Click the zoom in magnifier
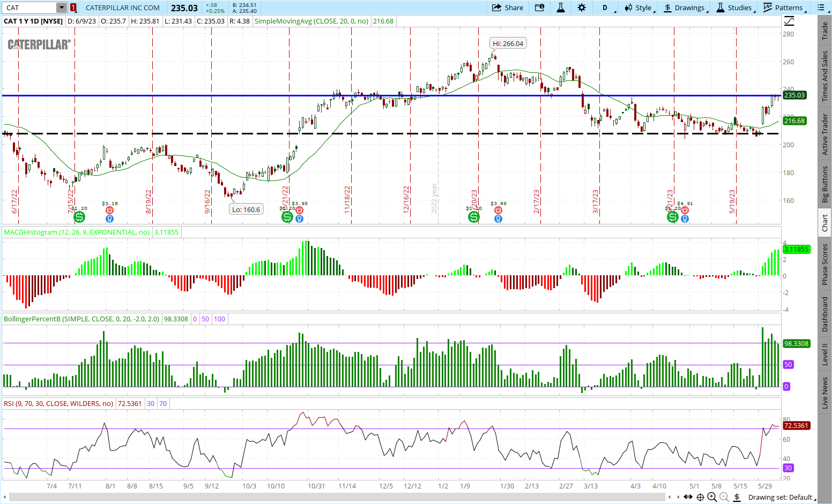The image size is (832, 504). (x=712, y=497)
